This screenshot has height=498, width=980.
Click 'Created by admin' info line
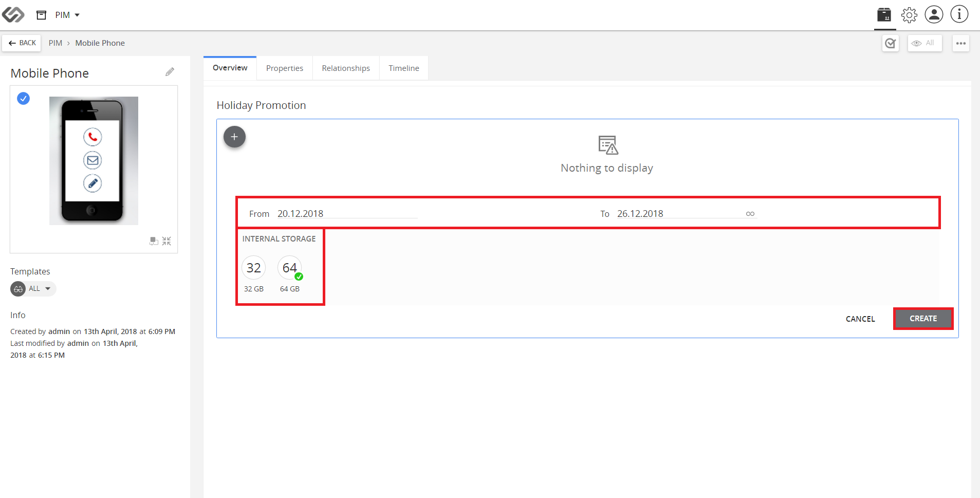coord(93,331)
